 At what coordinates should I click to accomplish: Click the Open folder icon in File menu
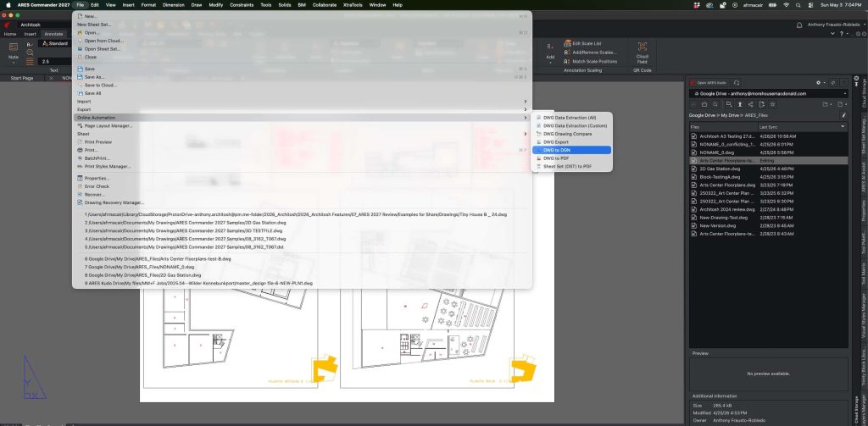click(81, 33)
